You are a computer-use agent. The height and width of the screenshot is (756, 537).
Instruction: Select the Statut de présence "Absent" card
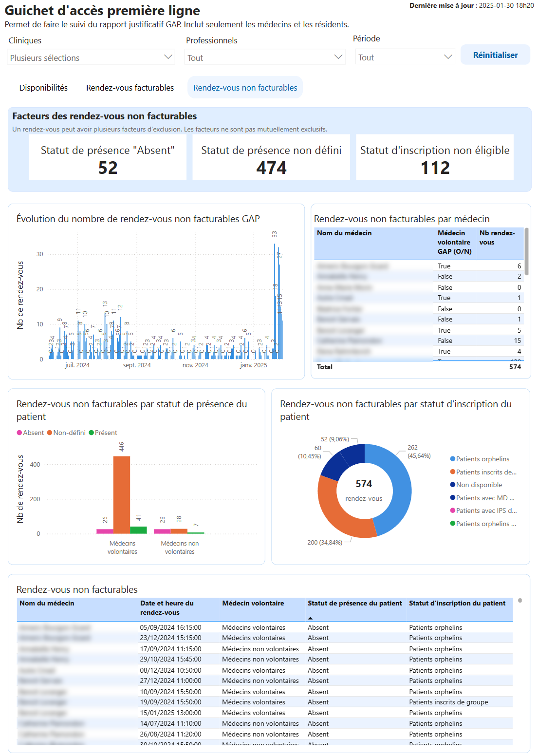click(x=108, y=157)
